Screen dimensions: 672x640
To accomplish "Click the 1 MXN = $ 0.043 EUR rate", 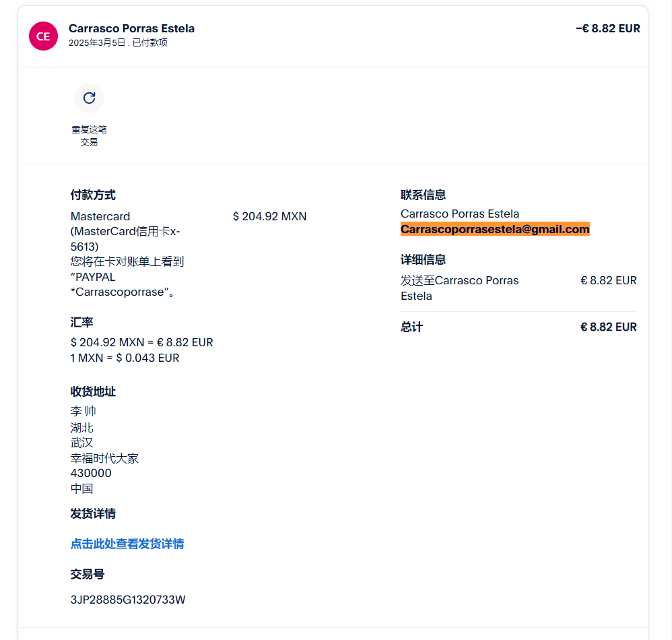I will tap(125, 358).
